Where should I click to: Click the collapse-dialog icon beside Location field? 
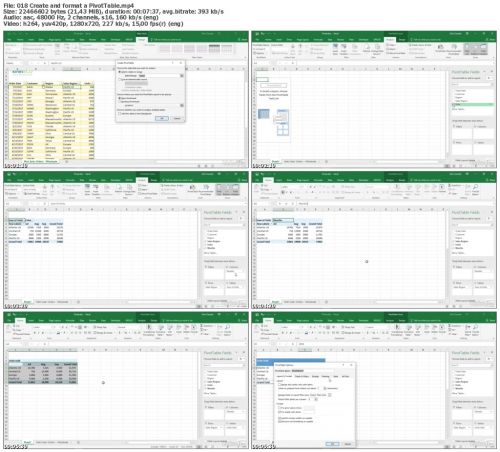pos(182,105)
